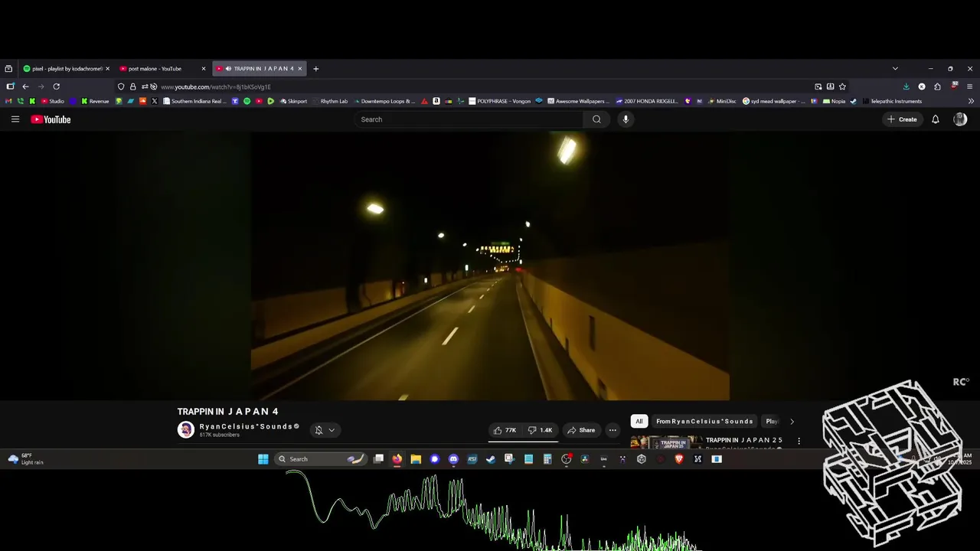Open the video's more actions menu
Image resolution: width=980 pixels, height=551 pixels.
[x=612, y=430]
